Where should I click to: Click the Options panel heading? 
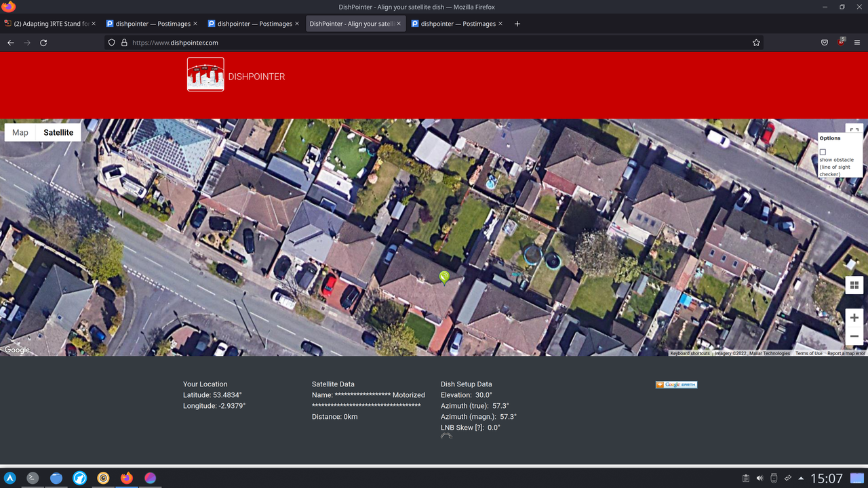830,138
